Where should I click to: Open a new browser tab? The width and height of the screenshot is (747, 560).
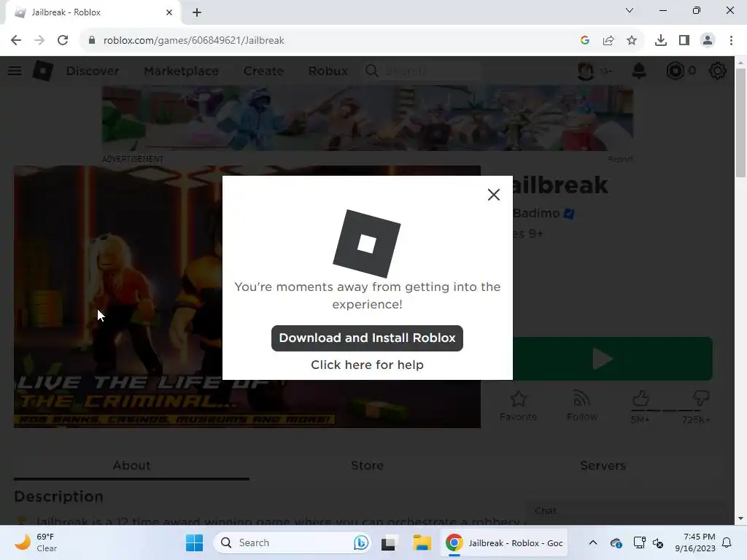pos(197,12)
